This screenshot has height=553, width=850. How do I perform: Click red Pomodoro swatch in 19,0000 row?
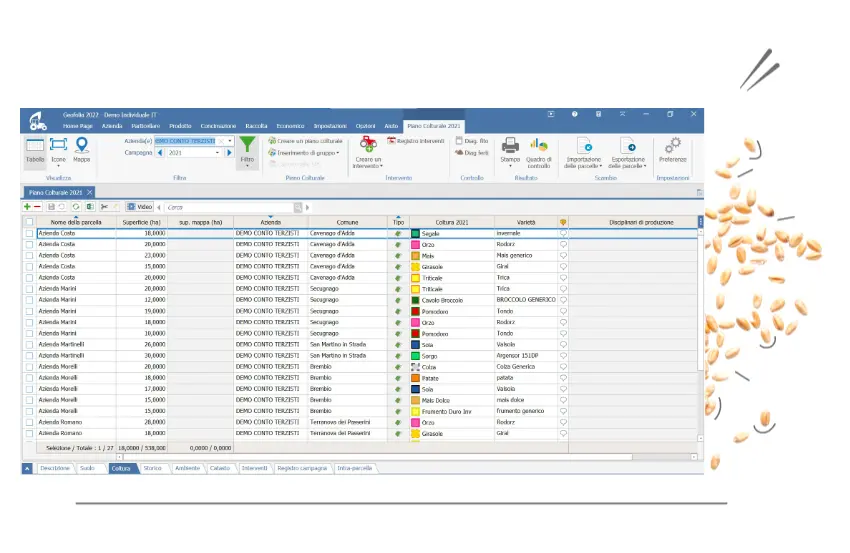point(415,312)
